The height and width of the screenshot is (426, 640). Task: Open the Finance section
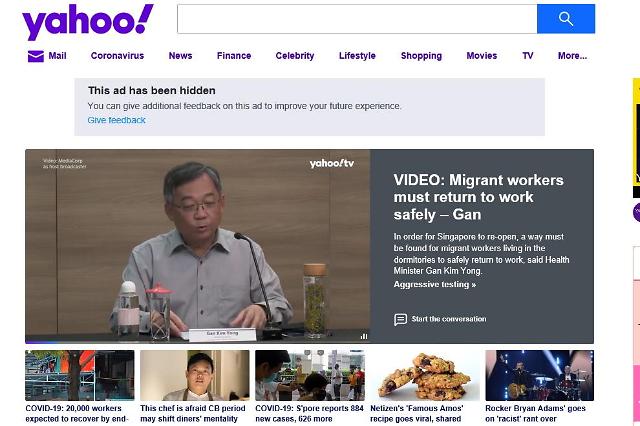234,55
